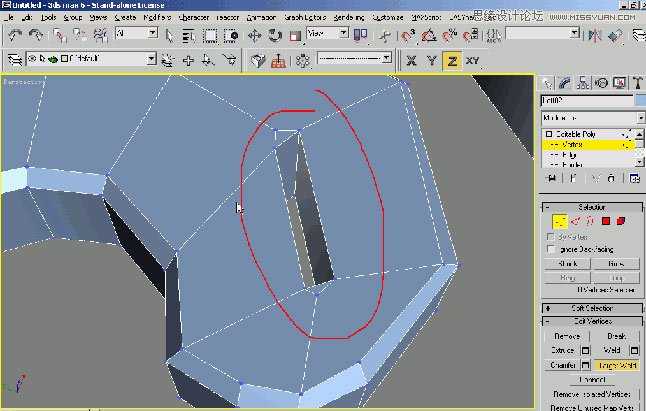Screen dimensions: 646x411
Task: Click the Remove button in Edit Vertices
Action: point(567,336)
